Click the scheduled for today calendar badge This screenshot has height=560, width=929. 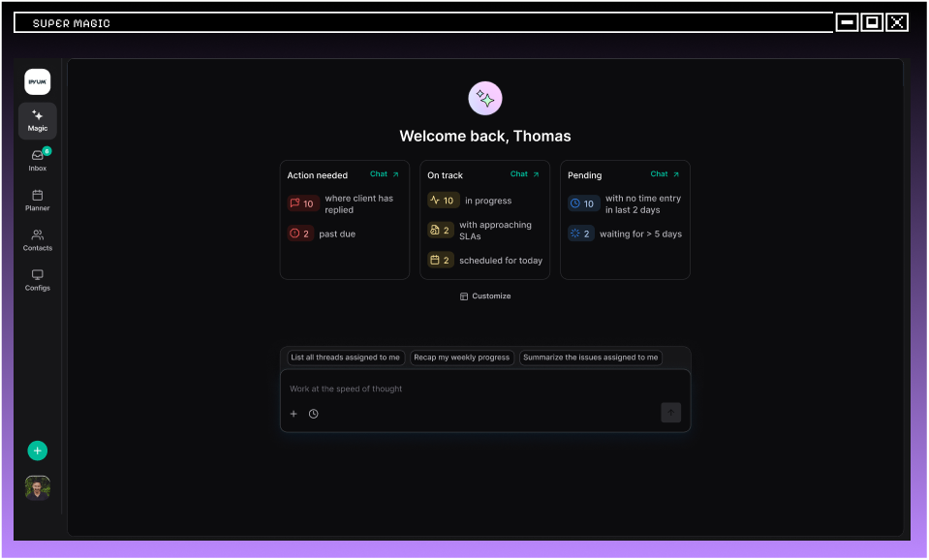coord(440,261)
